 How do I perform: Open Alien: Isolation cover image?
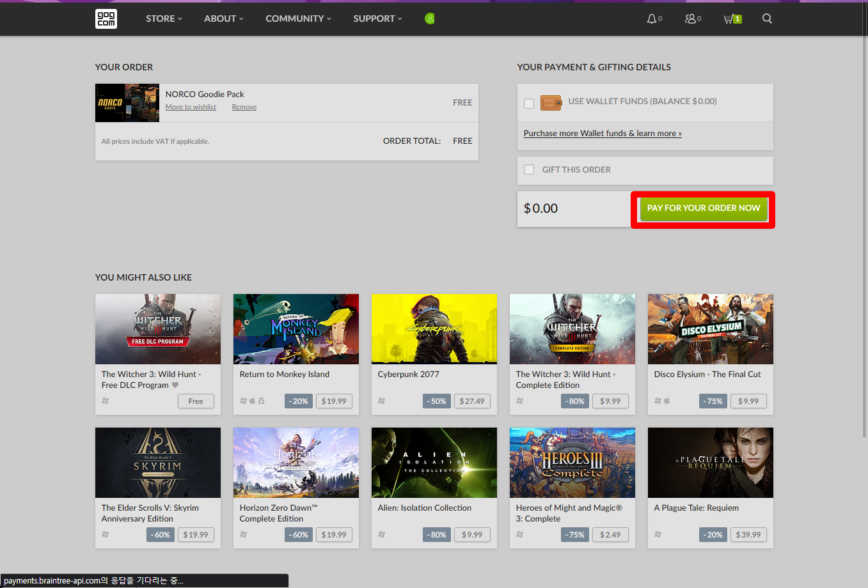pyautogui.click(x=434, y=463)
